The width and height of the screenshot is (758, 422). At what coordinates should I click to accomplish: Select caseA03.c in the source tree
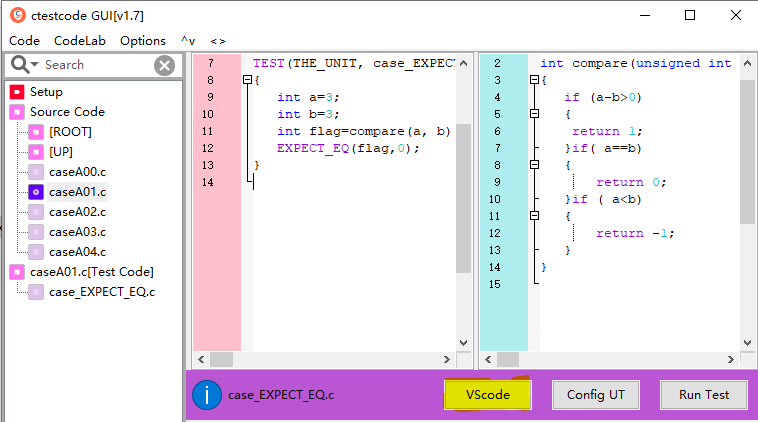(77, 232)
